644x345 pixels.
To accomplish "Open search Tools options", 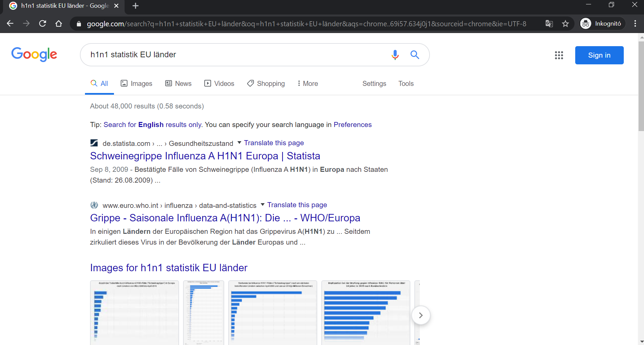I will coord(406,84).
